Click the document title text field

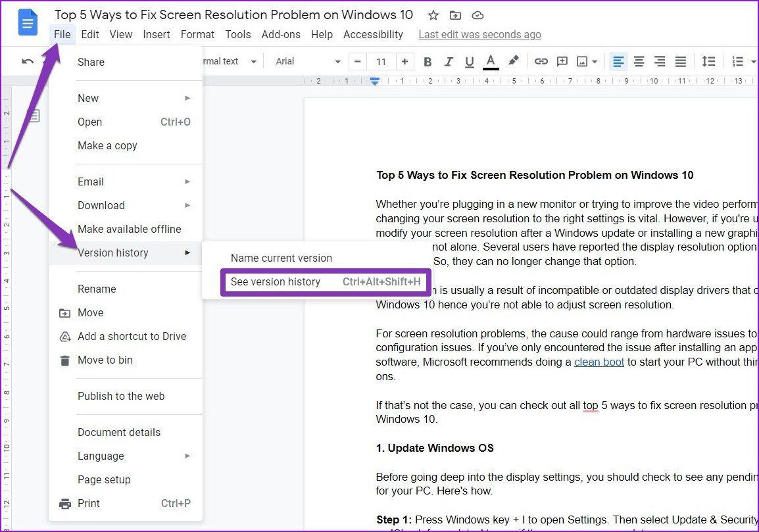tap(233, 15)
